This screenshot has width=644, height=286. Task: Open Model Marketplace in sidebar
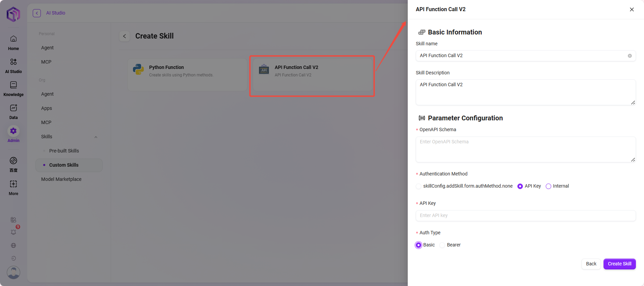[61, 179]
